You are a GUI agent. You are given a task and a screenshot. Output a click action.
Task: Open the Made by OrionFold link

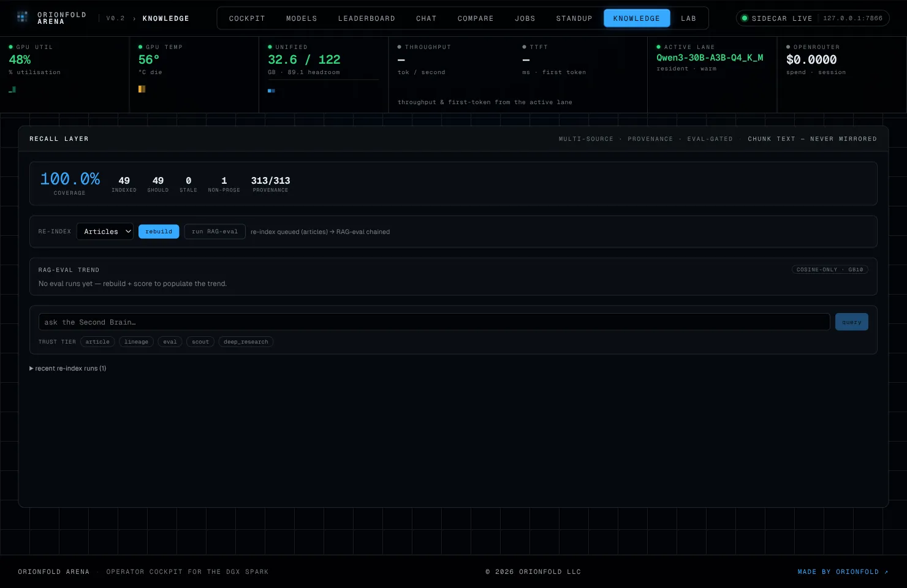pos(843,572)
